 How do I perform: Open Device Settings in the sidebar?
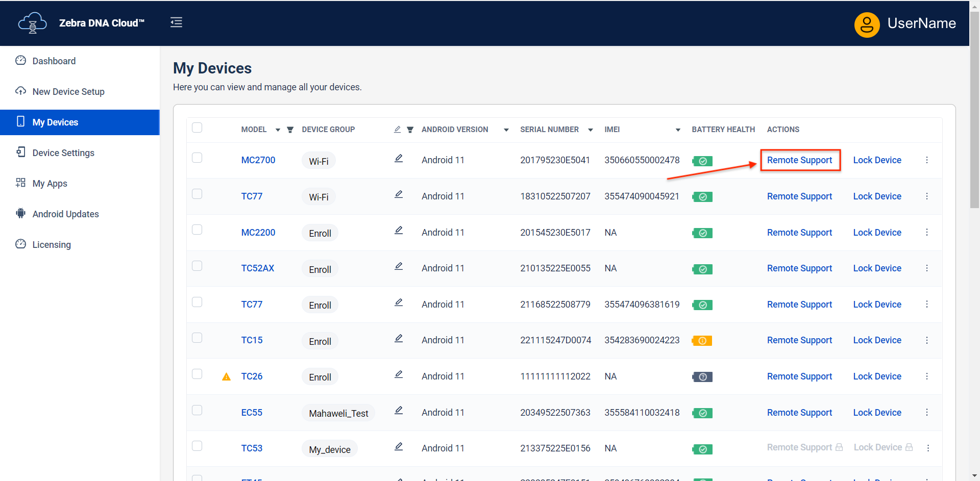pyautogui.click(x=63, y=153)
